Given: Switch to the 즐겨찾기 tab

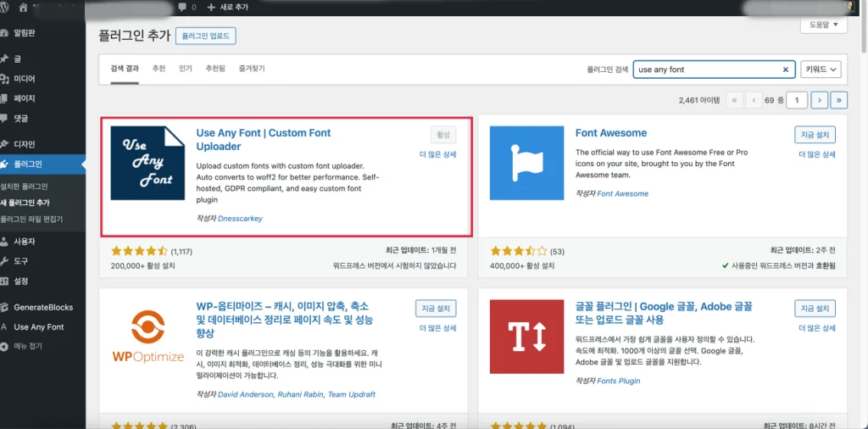Looking at the screenshot, I should (x=252, y=69).
